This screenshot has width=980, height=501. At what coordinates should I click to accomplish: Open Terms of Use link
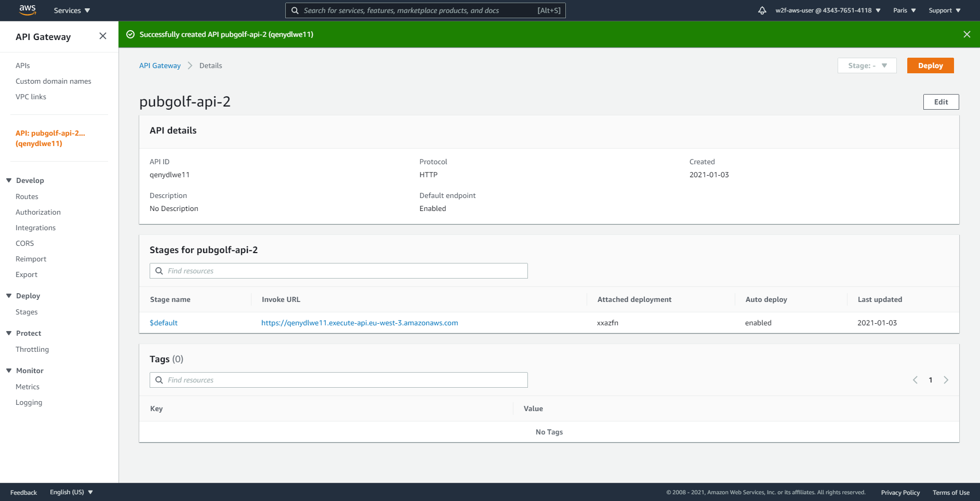coord(951,492)
